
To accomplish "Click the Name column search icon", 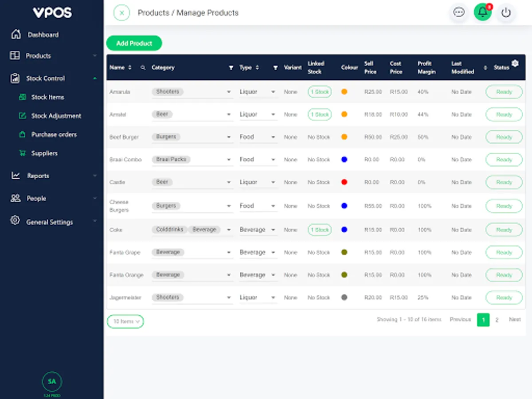I will click(x=143, y=68).
